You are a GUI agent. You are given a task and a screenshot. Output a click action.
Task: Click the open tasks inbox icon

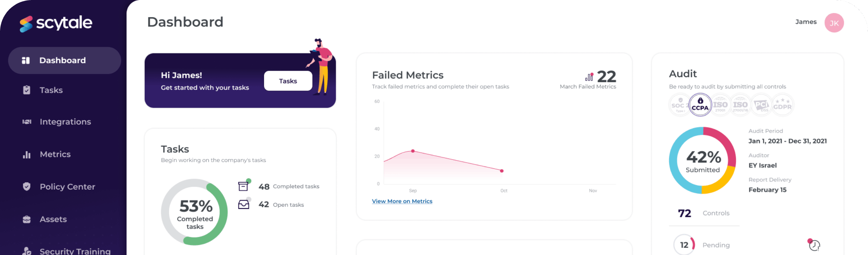point(243,205)
